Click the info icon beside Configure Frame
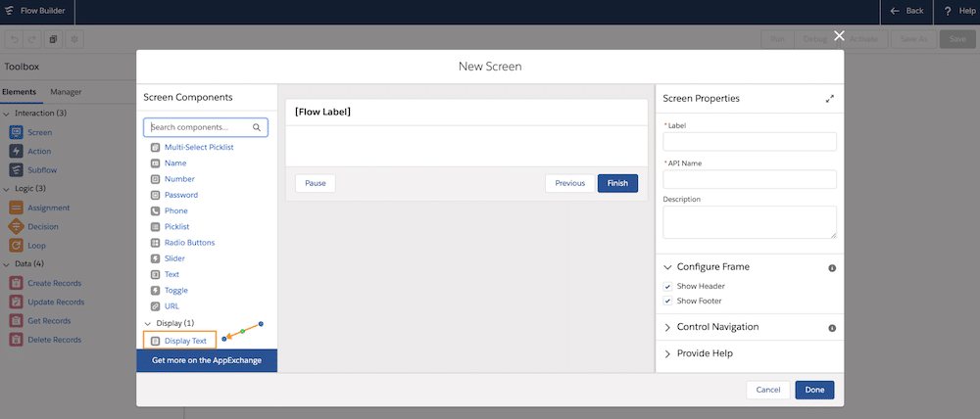The image size is (980, 419). (832, 268)
